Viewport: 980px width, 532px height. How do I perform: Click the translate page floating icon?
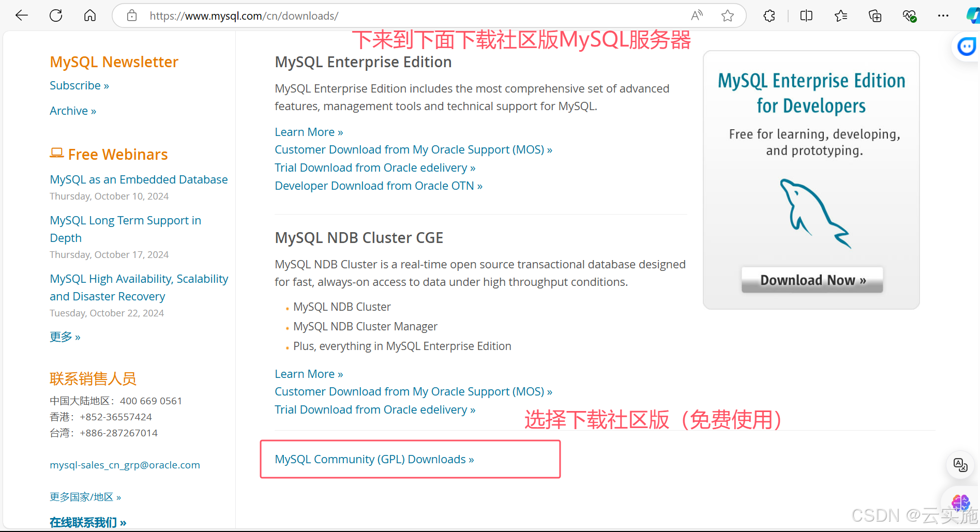pos(960,465)
